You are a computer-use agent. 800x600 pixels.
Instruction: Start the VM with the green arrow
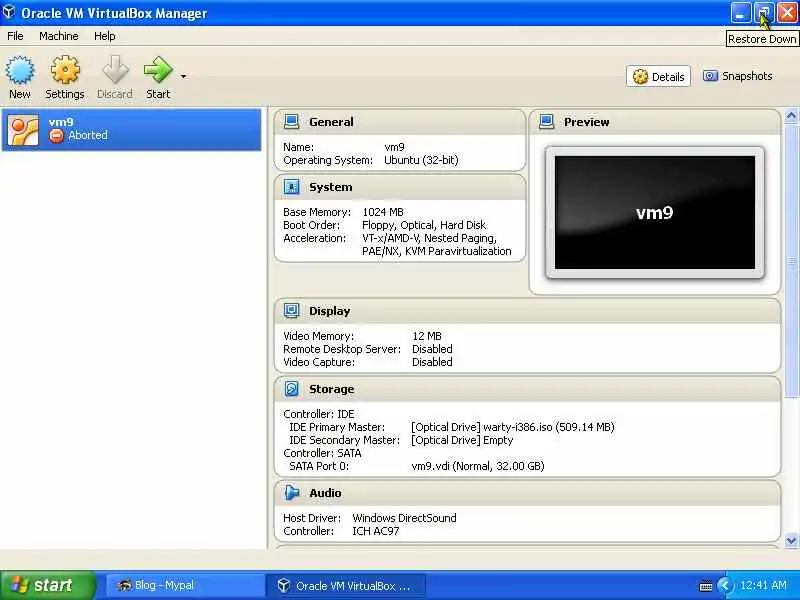point(158,70)
